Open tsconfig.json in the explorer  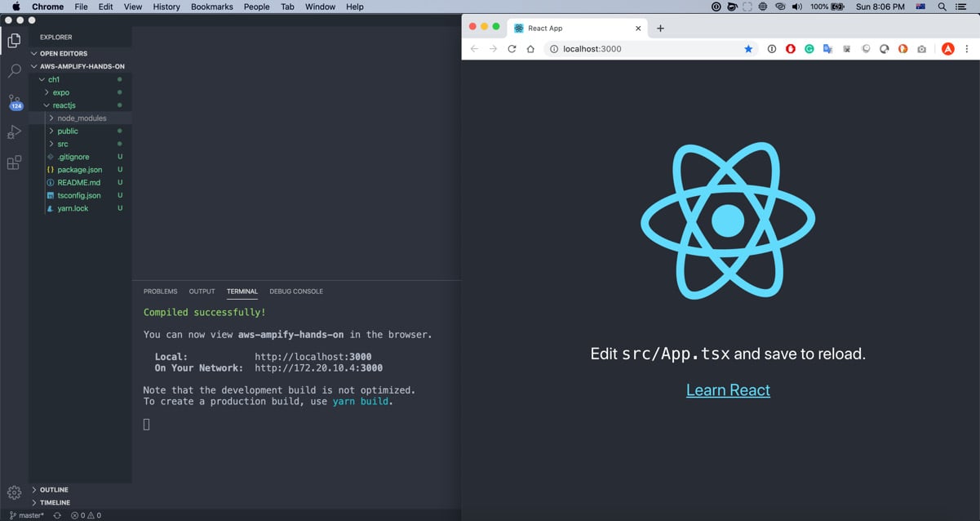coord(79,195)
